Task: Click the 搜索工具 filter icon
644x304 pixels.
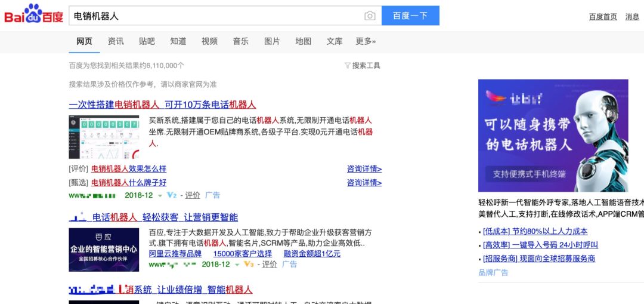Action: pyautogui.click(x=348, y=66)
